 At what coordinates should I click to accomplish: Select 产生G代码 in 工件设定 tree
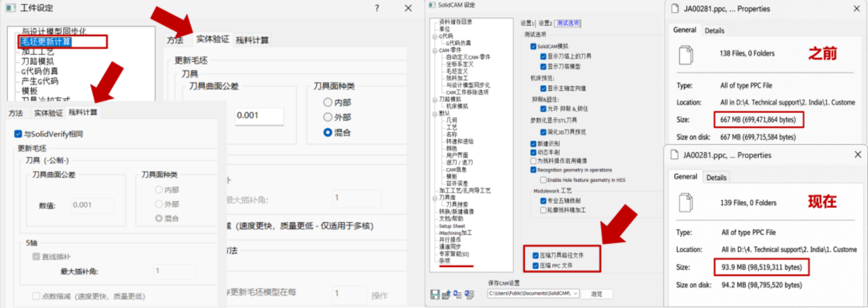coord(39,81)
